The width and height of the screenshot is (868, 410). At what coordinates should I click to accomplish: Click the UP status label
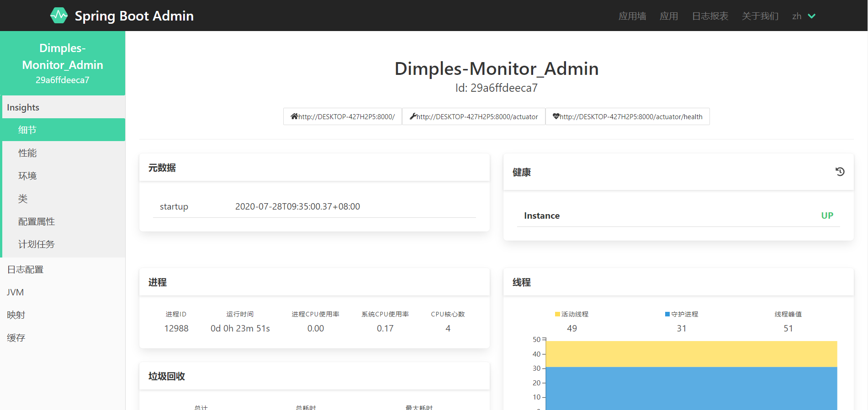[x=827, y=216]
